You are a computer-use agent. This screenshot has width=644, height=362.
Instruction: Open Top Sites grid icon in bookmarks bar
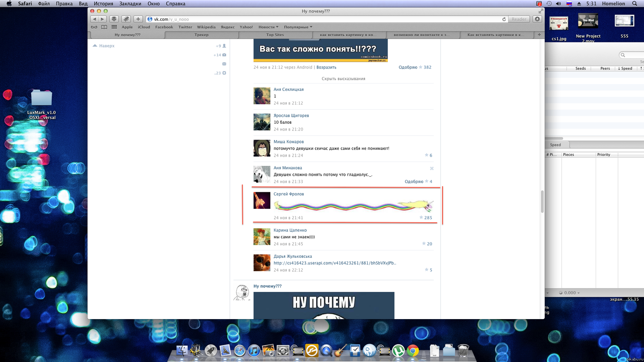coord(114,27)
